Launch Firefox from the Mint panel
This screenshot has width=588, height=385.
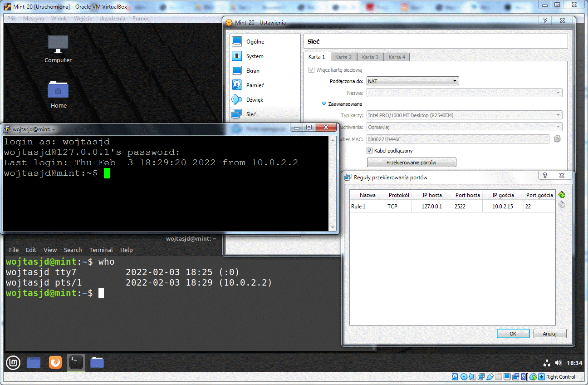click(55, 362)
